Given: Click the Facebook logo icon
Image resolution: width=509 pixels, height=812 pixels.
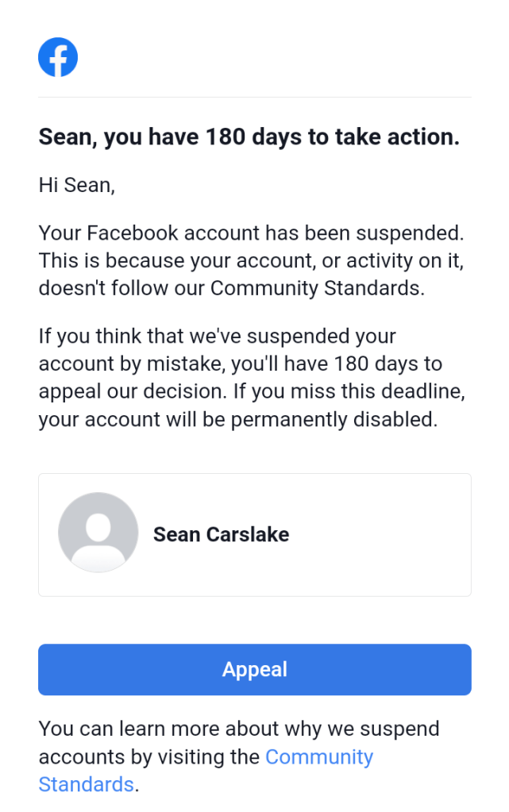Looking at the screenshot, I should [58, 58].
